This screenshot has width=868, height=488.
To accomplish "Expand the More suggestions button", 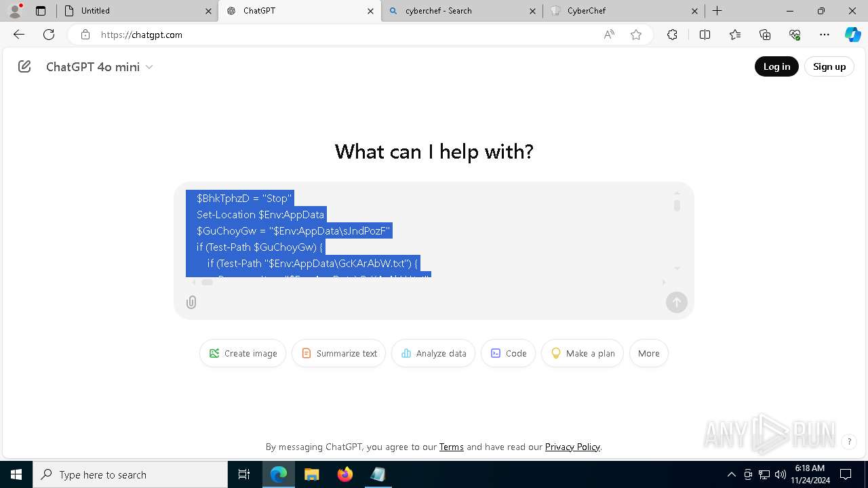I will tap(649, 353).
